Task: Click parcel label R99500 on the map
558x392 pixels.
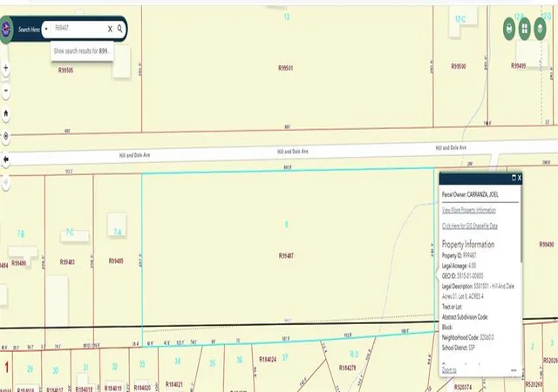Action: (x=459, y=66)
